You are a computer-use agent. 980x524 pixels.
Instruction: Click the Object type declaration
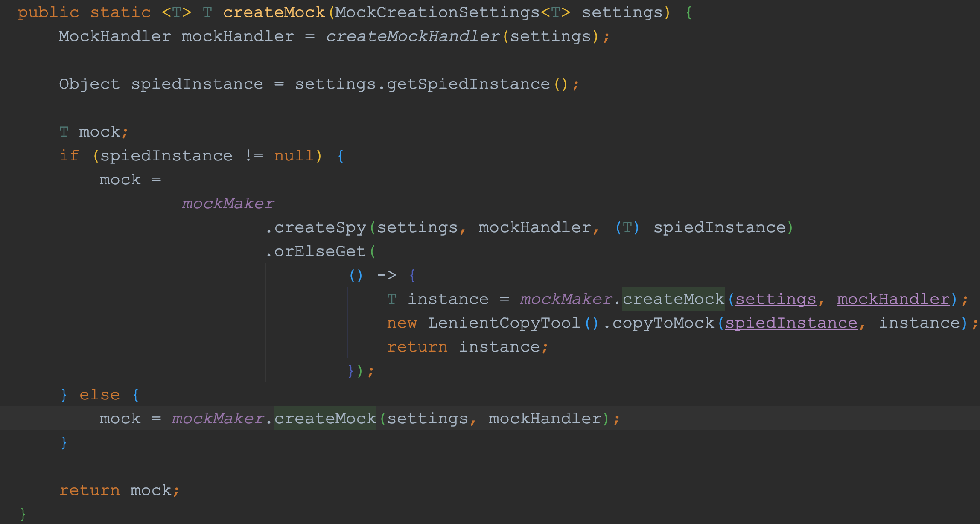click(89, 84)
